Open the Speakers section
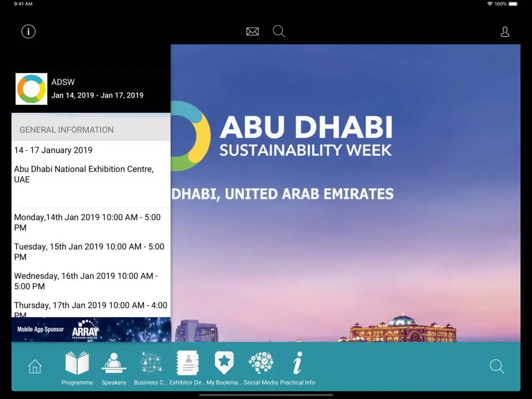Image resolution: width=532 pixels, height=399 pixels. pyautogui.click(x=114, y=369)
